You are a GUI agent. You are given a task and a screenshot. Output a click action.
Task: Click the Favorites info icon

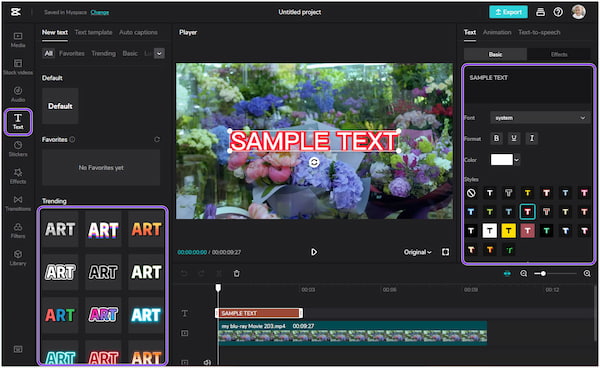coord(72,140)
